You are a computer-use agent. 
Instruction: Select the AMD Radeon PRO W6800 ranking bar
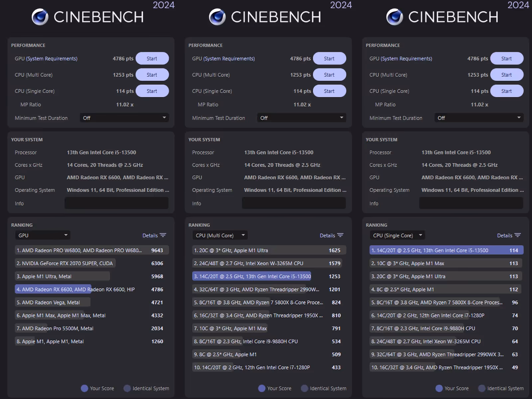[x=92, y=250]
